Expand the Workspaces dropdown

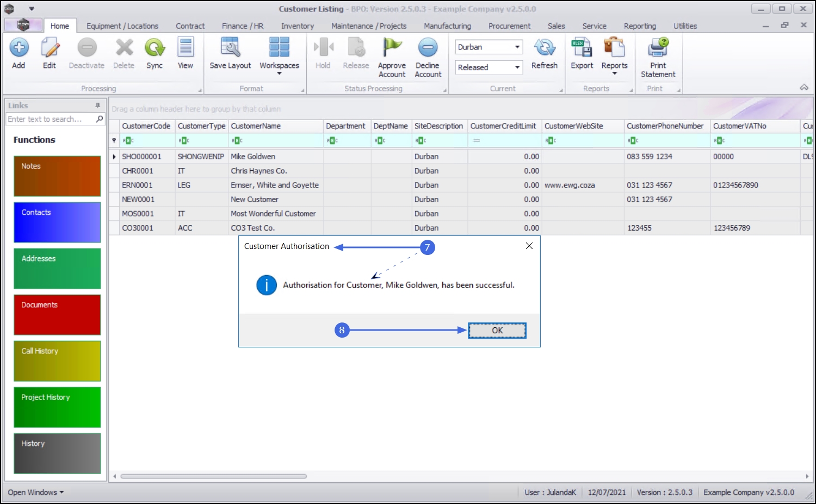click(279, 73)
